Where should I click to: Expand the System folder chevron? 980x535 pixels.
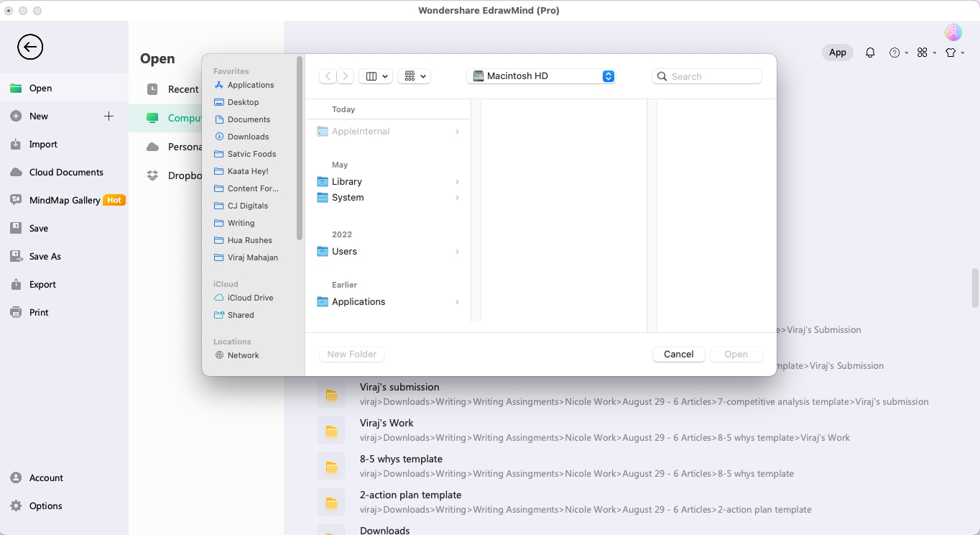(x=457, y=198)
